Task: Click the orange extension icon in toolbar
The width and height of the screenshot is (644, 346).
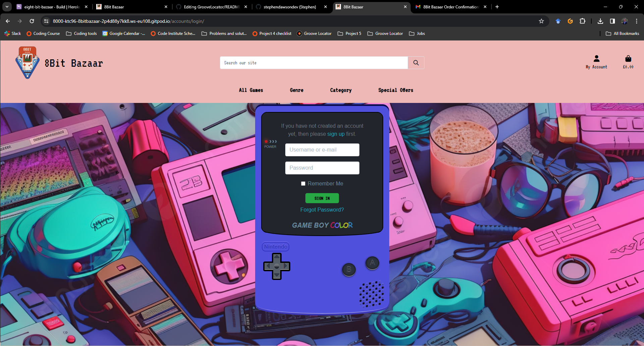Action: click(570, 21)
